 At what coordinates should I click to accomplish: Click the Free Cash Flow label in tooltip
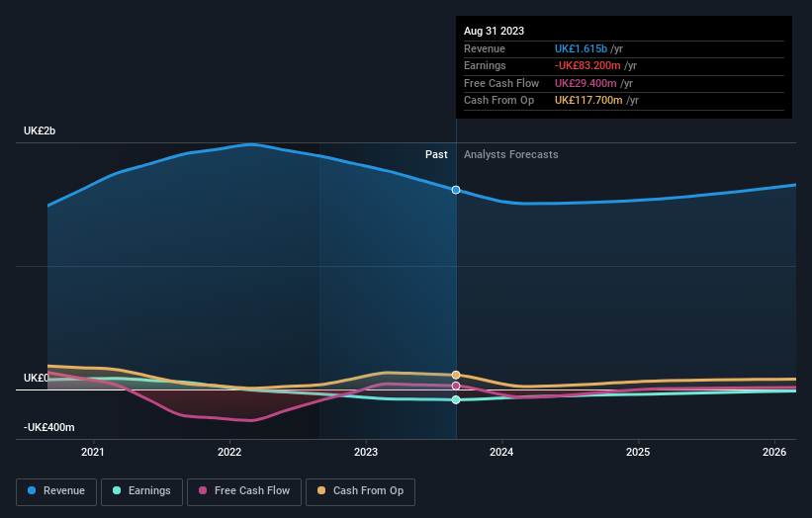tap(501, 83)
